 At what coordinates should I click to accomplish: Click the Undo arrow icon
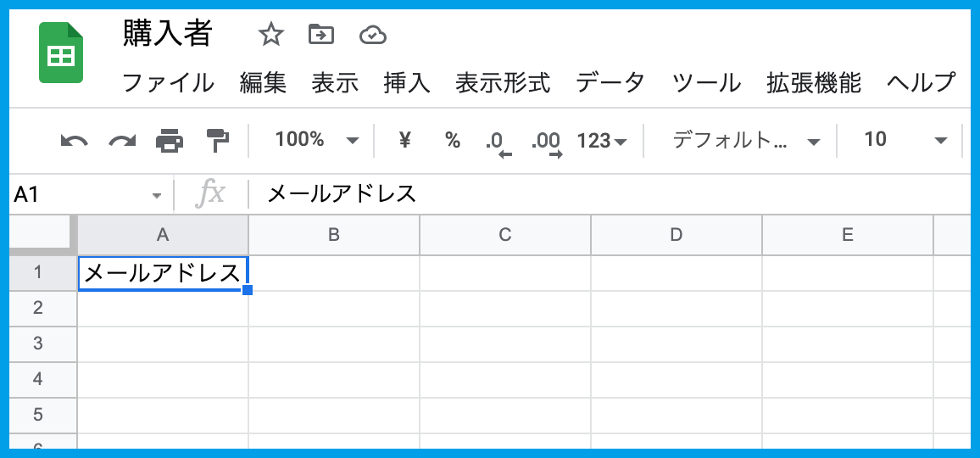pyautogui.click(x=74, y=141)
